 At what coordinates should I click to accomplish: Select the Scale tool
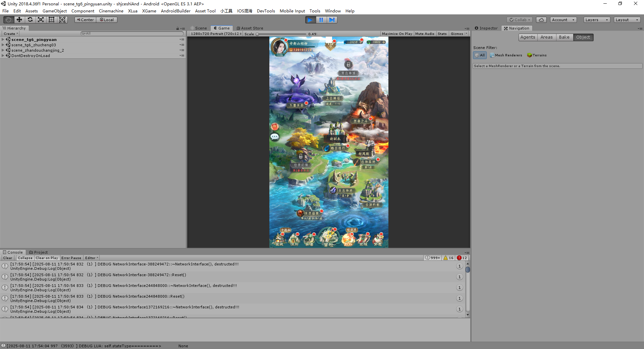tap(41, 20)
